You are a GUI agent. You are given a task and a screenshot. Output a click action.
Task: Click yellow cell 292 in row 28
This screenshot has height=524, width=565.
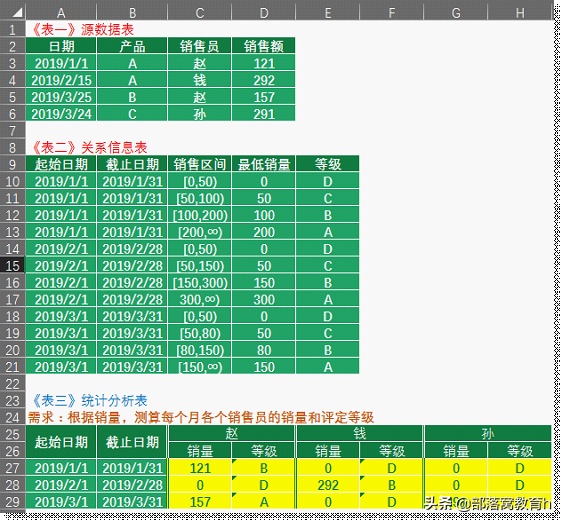point(328,485)
